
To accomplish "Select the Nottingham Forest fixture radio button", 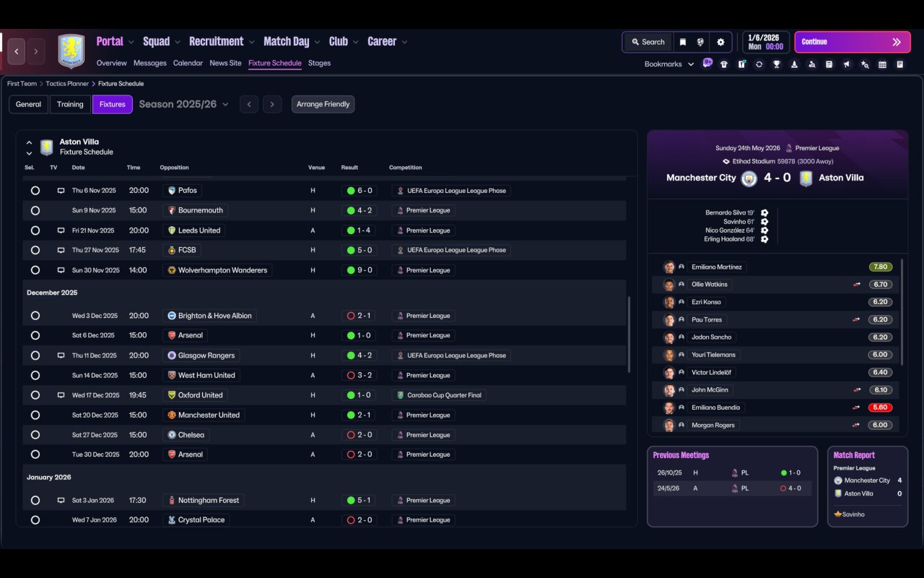I will pos(35,500).
